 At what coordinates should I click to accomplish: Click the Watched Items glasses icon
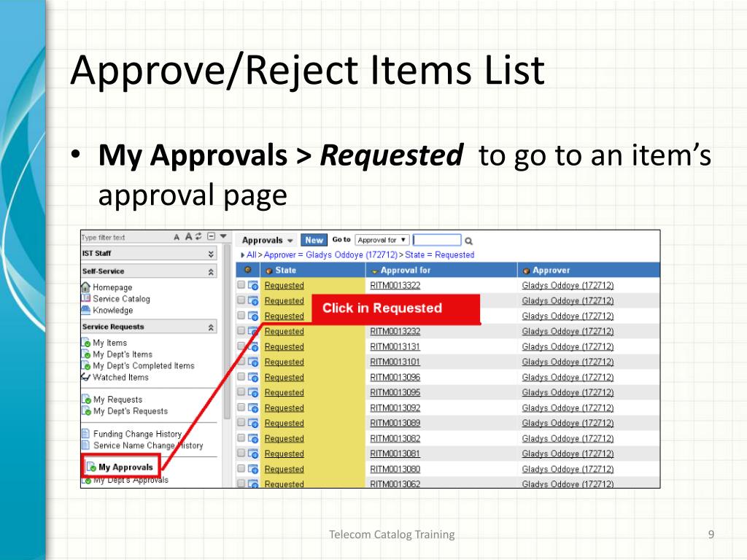[86, 377]
